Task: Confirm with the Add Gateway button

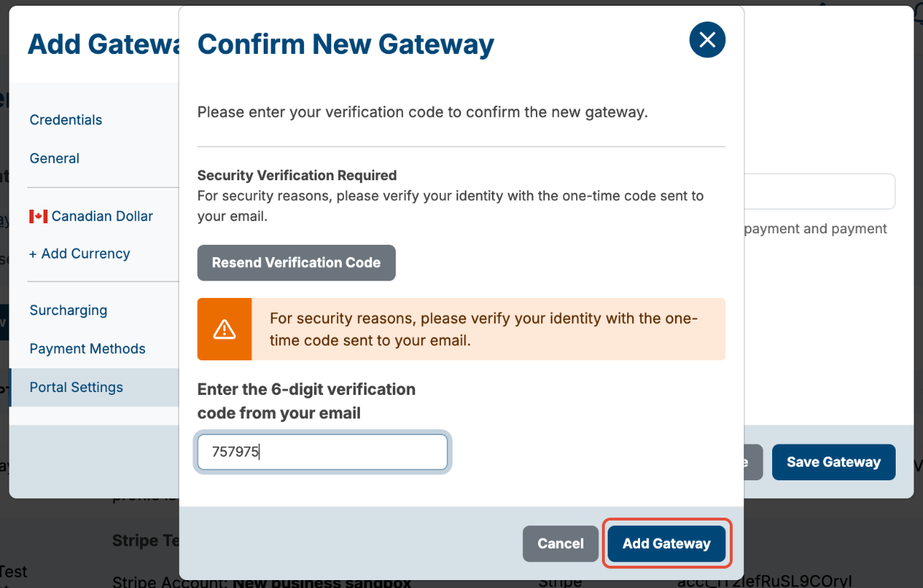Action: click(x=667, y=543)
